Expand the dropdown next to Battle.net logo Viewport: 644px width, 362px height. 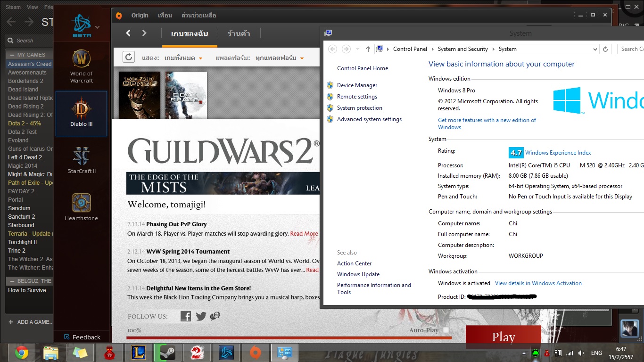click(x=98, y=27)
